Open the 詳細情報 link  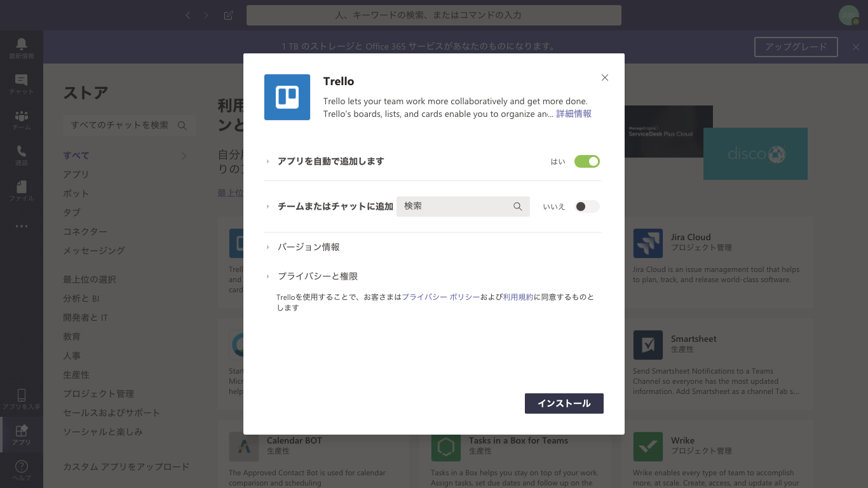574,114
